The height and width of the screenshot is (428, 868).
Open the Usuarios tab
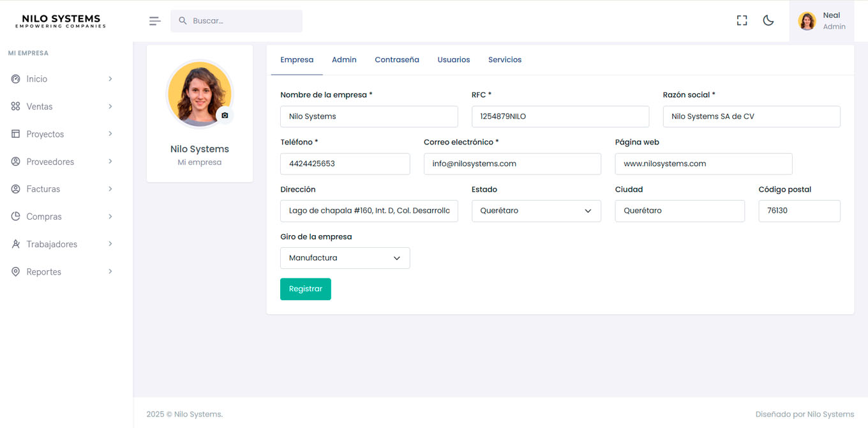[454, 59]
